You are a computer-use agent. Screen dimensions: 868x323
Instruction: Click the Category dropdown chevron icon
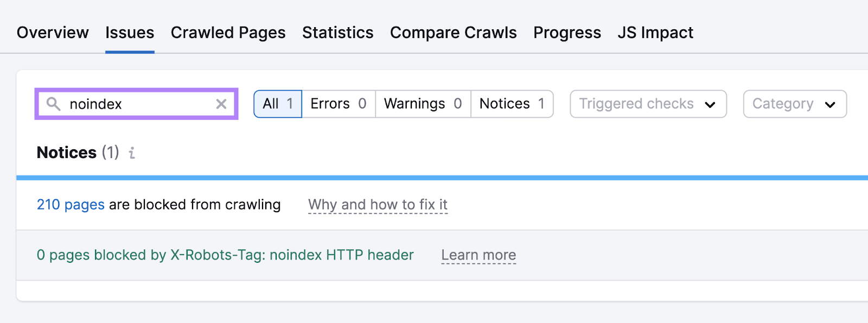(831, 104)
